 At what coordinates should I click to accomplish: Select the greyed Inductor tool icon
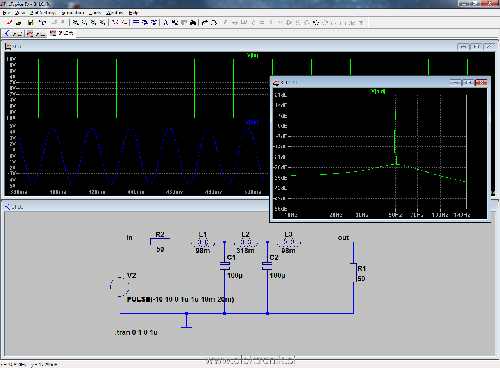point(271,23)
